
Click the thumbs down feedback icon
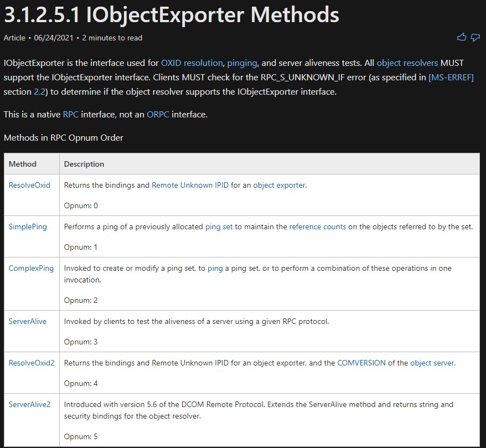[x=475, y=38]
